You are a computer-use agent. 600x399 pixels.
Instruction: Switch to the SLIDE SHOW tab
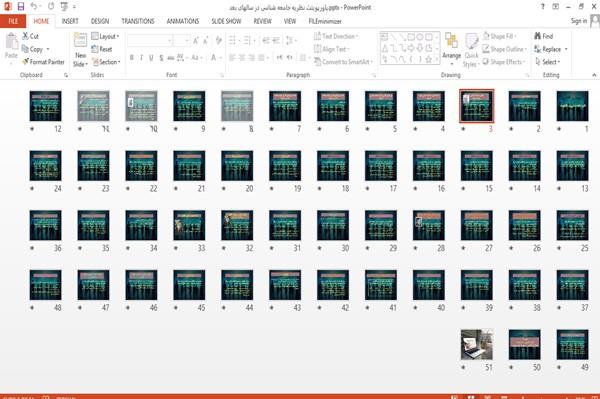[226, 21]
